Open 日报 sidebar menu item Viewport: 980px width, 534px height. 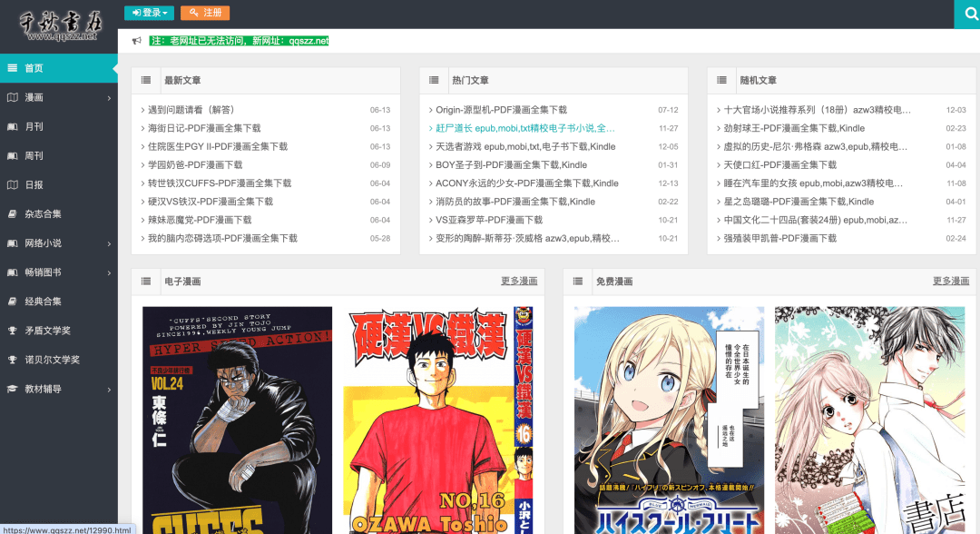(x=59, y=184)
